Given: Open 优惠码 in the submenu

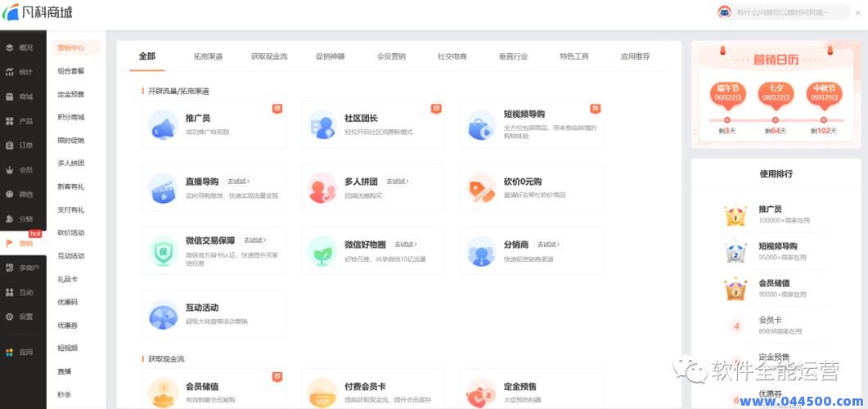Looking at the screenshot, I should click(x=68, y=302).
